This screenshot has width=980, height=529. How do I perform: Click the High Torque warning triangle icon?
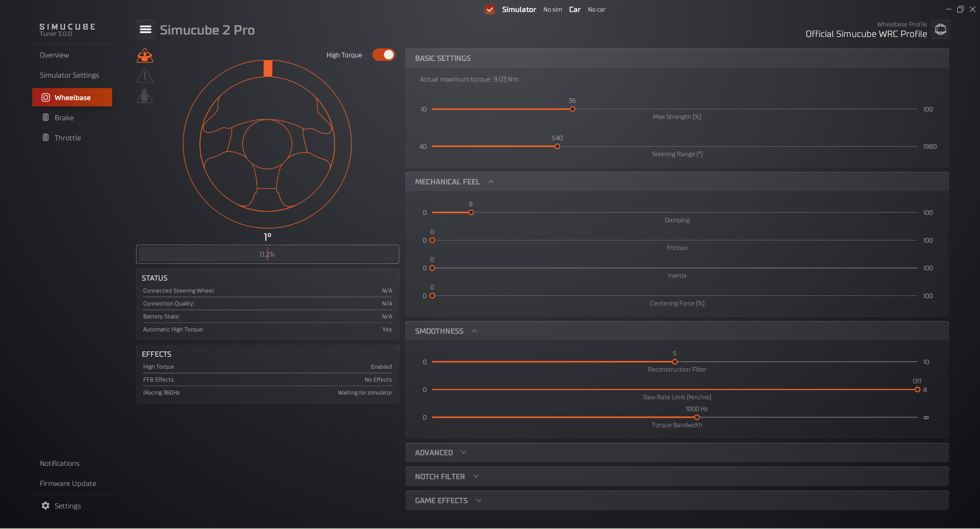[x=145, y=56]
